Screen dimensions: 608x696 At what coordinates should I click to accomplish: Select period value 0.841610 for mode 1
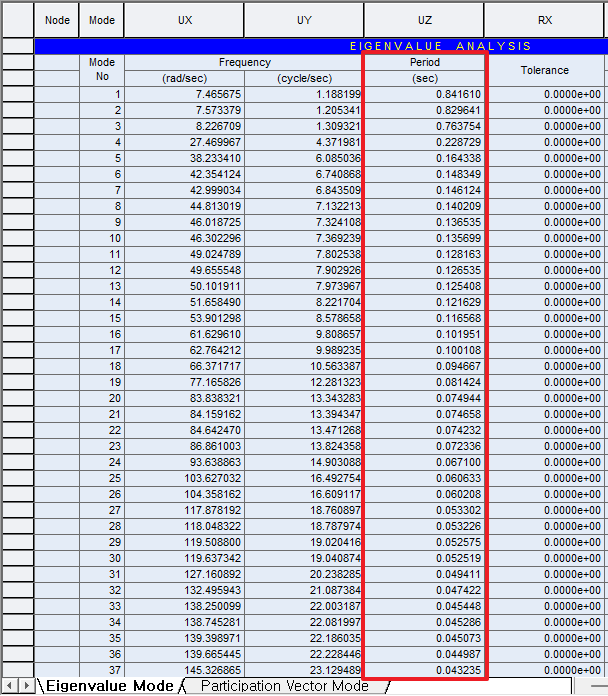tap(425, 94)
